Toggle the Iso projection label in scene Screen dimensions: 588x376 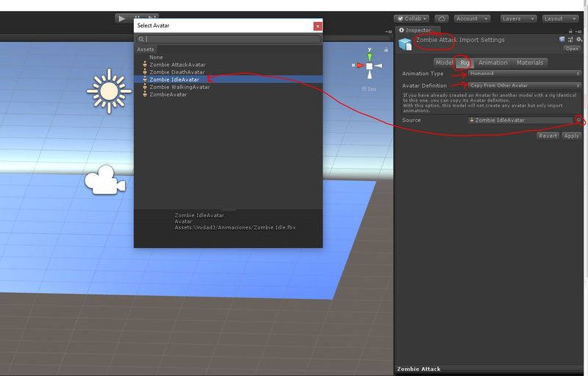pos(369,89)
